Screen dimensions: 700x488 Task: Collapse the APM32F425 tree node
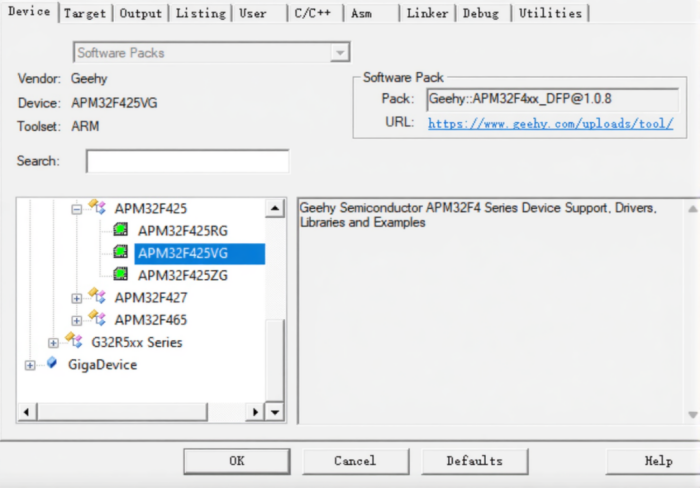click(77, 209)
